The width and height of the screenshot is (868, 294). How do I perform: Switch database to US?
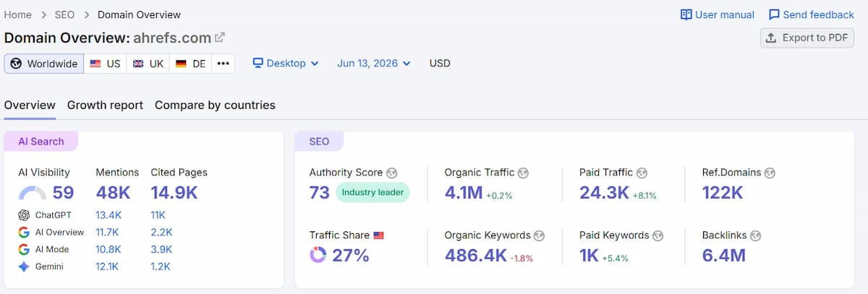tap(105, 64)
